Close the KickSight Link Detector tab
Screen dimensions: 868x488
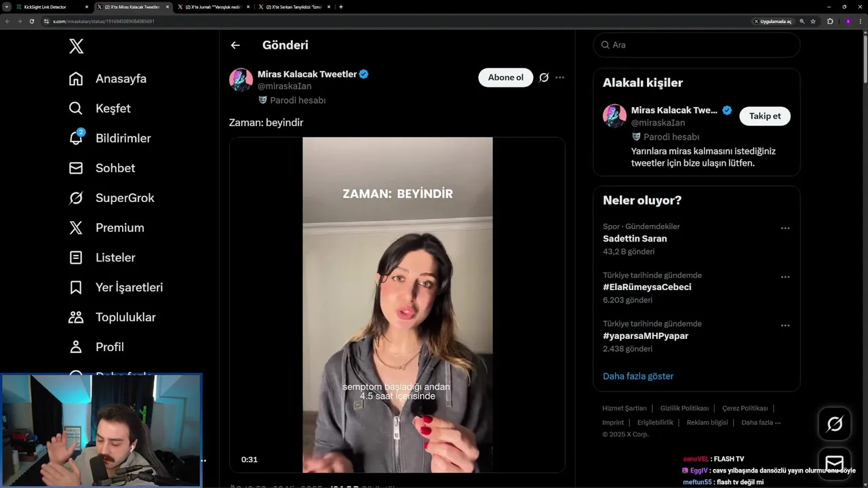(87, 7)
